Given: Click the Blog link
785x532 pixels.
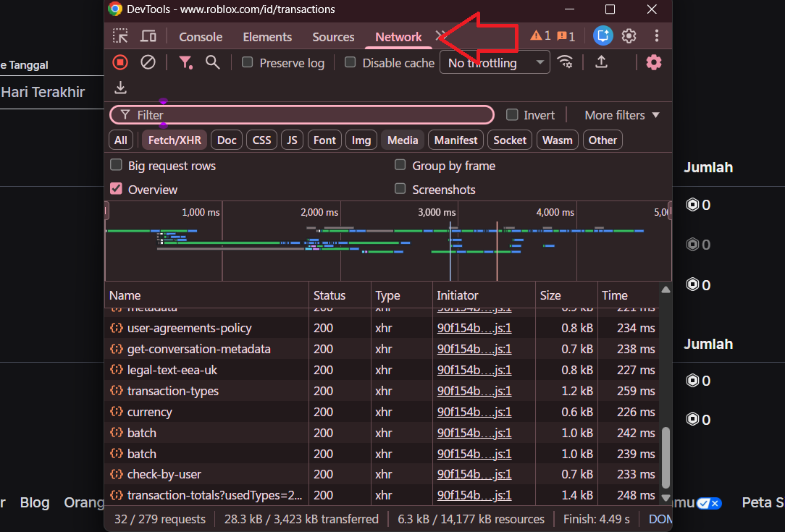Looking at the screenshot, I should tap(35, 502).
